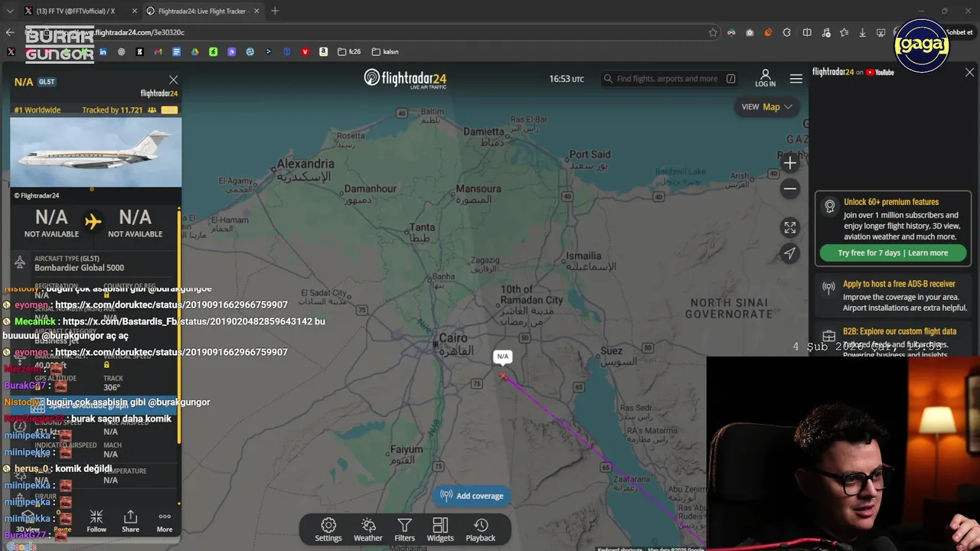
Task: Open the Widgets tool
Action: point(440,530)
